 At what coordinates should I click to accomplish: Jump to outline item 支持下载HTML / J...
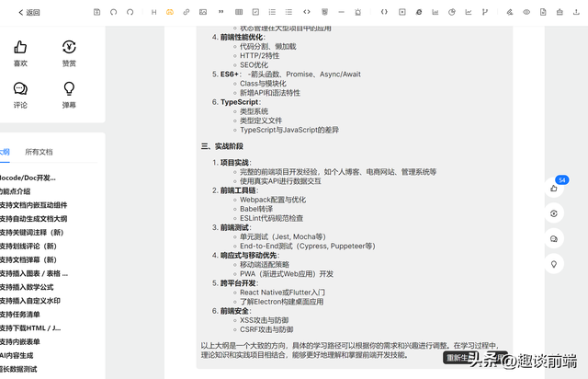(30, 327)
